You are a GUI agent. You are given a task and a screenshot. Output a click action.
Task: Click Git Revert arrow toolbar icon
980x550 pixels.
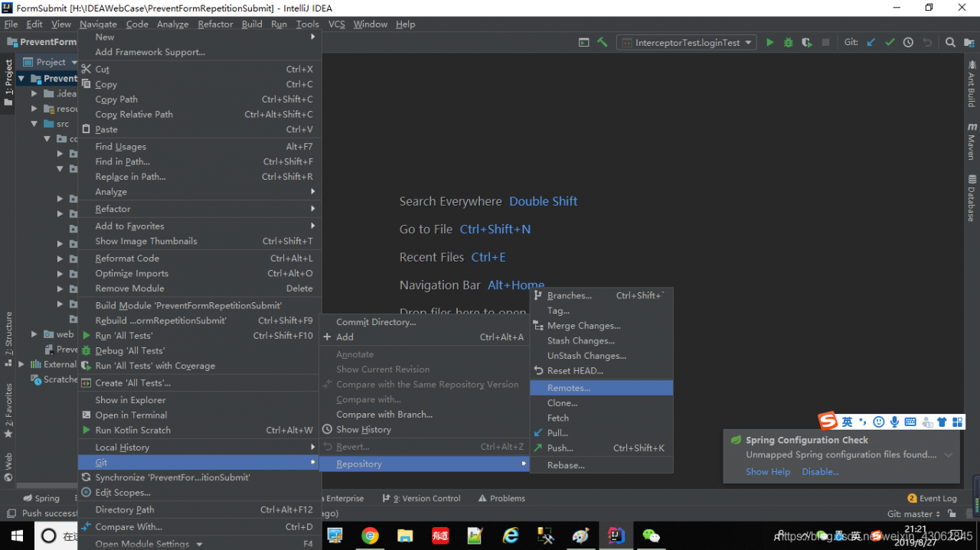pyautogui.click(x=927, y=43)
